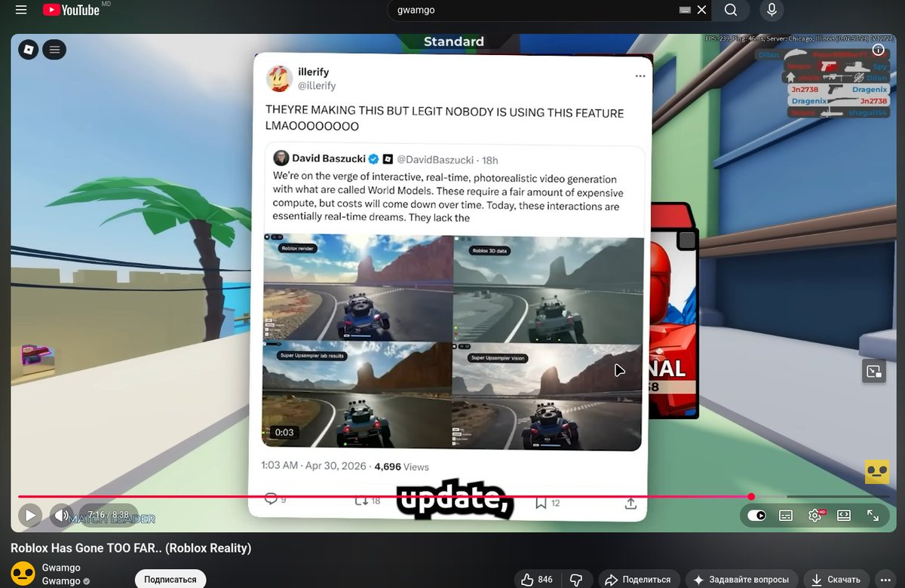Open Задавайте вопросы ask button
Screen dimensions: 905x588
[x=742, y=580]
